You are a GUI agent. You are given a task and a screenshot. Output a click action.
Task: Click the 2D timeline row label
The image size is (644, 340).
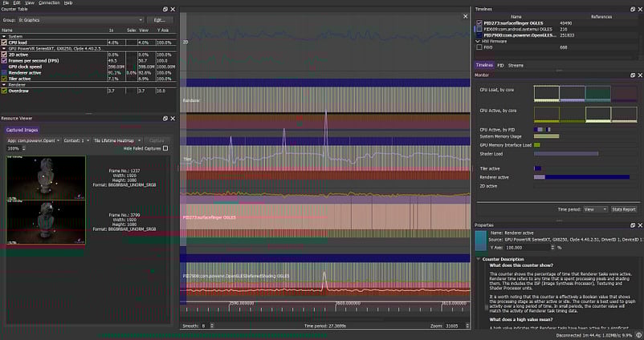[185, 42]
